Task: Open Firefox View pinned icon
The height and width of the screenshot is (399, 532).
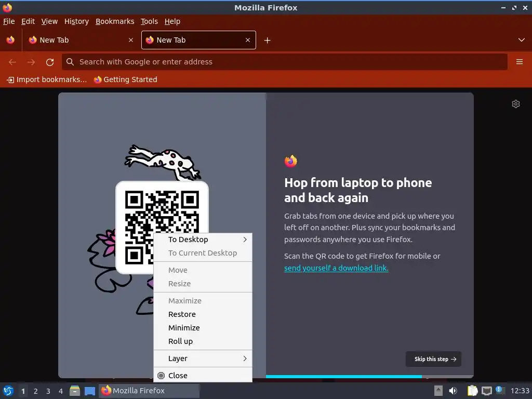Action: pos(10,40)
